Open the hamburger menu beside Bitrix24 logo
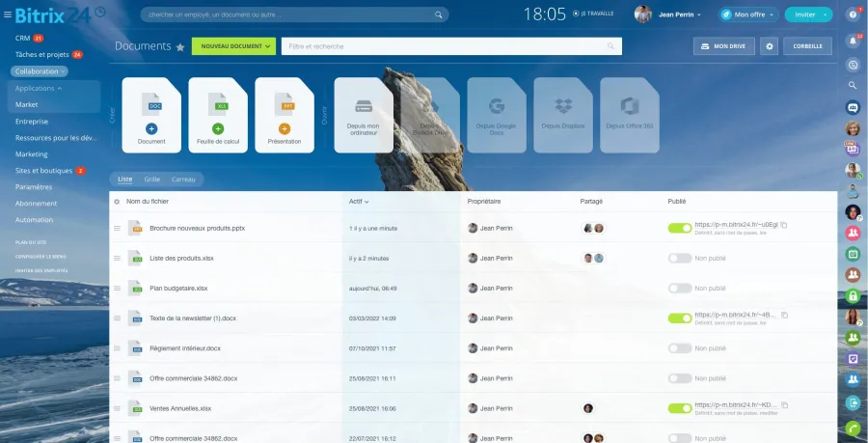Image resolution: width=868 pixels, height=443 pixels. tap(7, 14)
